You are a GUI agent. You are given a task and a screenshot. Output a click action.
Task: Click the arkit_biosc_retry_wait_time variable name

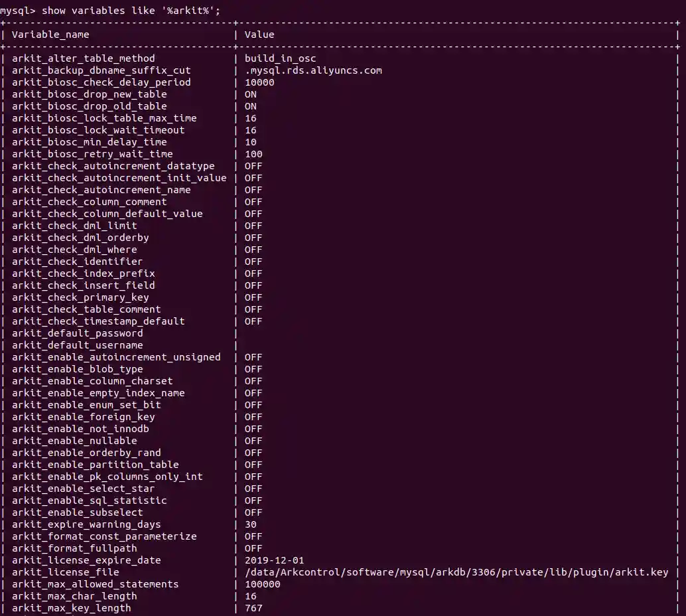point(92,154)
